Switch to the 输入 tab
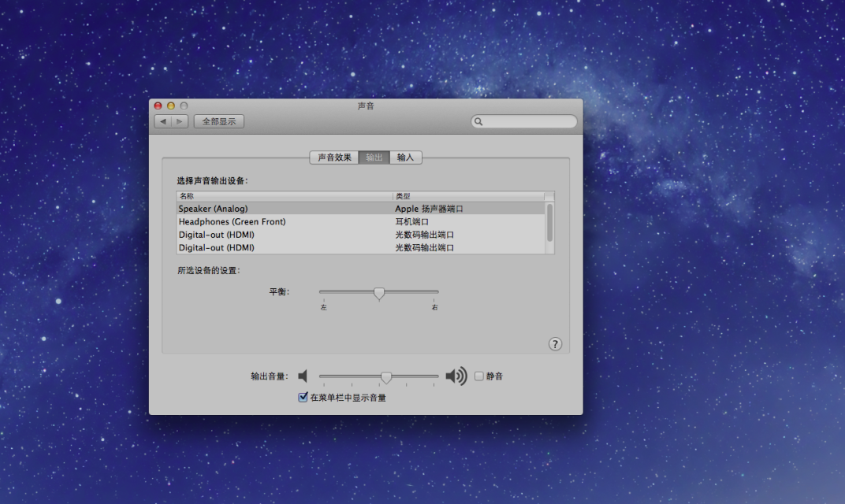 pos(405,157)
